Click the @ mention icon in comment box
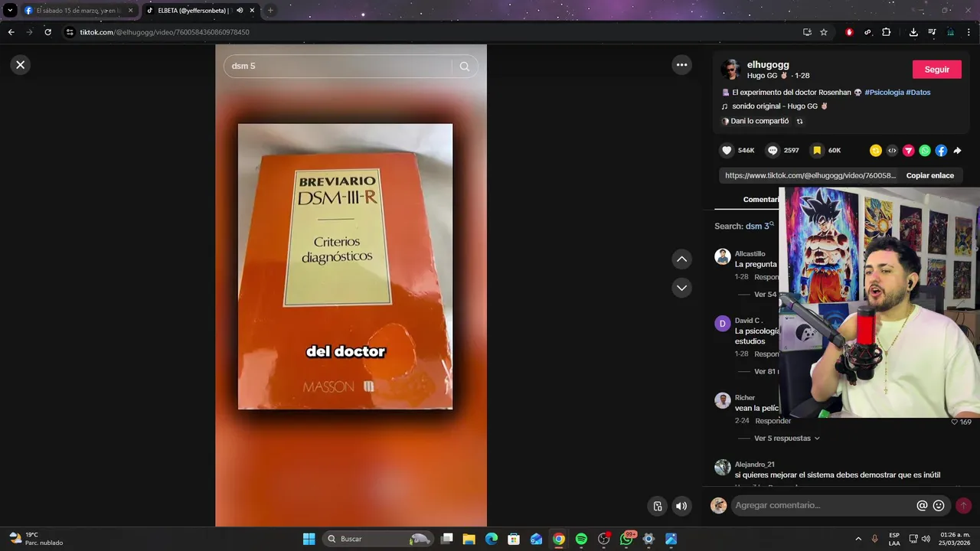Viewport: 980px width, 551px height. click(922, 506)
